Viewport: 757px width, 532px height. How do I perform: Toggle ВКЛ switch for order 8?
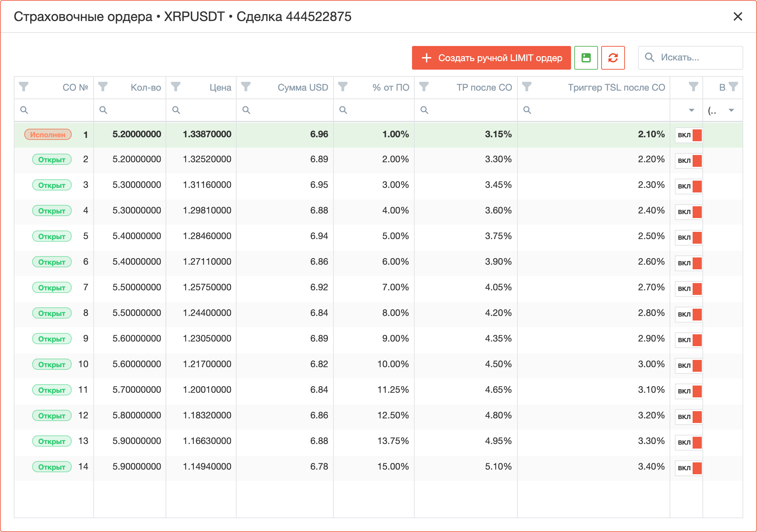pos(688,315)
